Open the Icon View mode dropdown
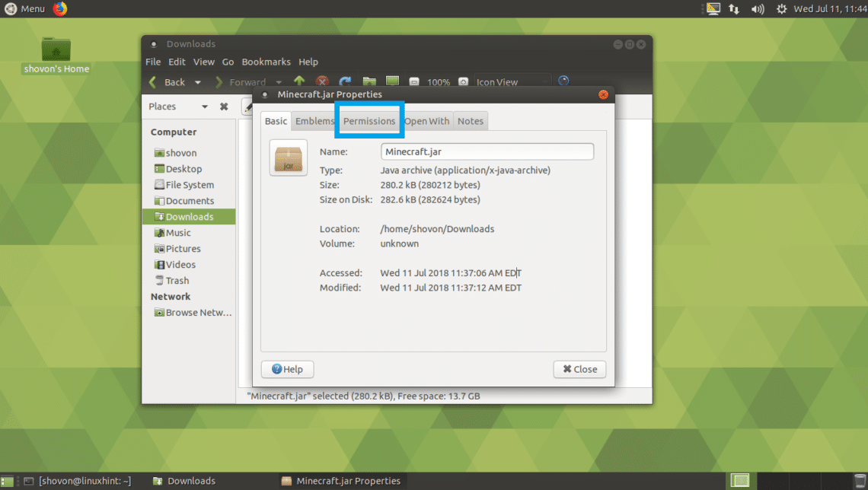Viewport: 868px width, 490px height. (512, 82)
